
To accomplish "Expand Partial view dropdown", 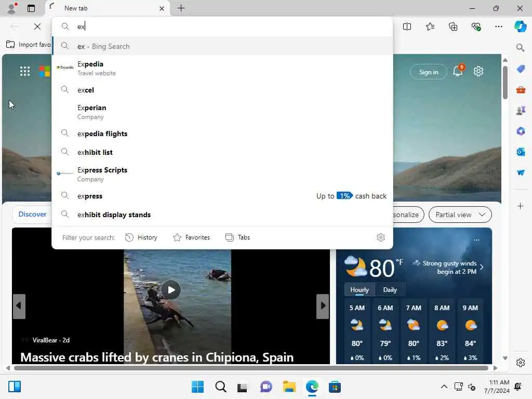I will 460,215.
